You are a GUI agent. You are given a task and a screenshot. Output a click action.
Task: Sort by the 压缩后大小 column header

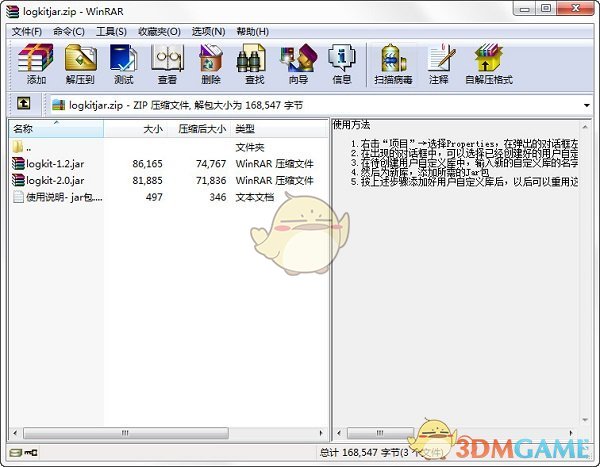198,129
